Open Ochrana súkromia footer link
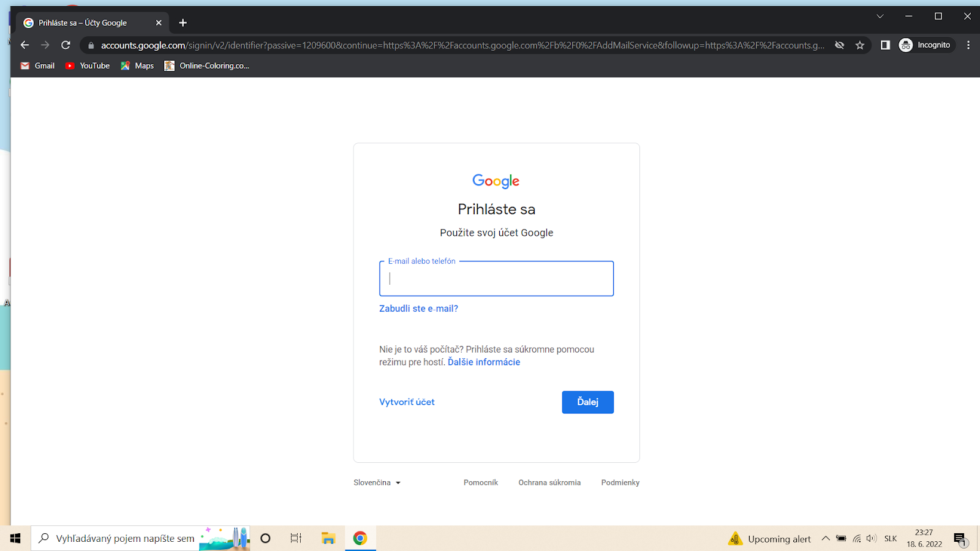This screenshot has height=551, width=980. [x=549, y=482]
